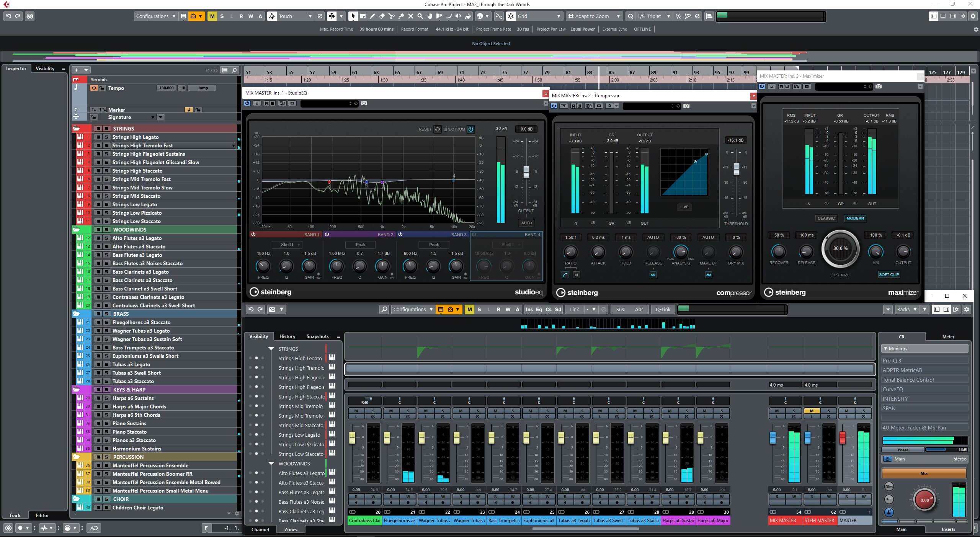Click the Undo arrow in main toolbar
980x537 pixels.
coord(8,16)
